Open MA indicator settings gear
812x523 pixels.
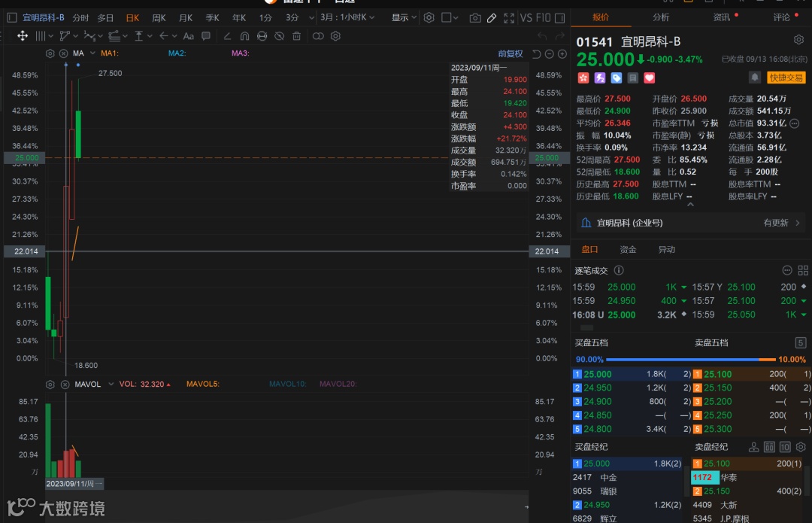[x=50, y=53]
